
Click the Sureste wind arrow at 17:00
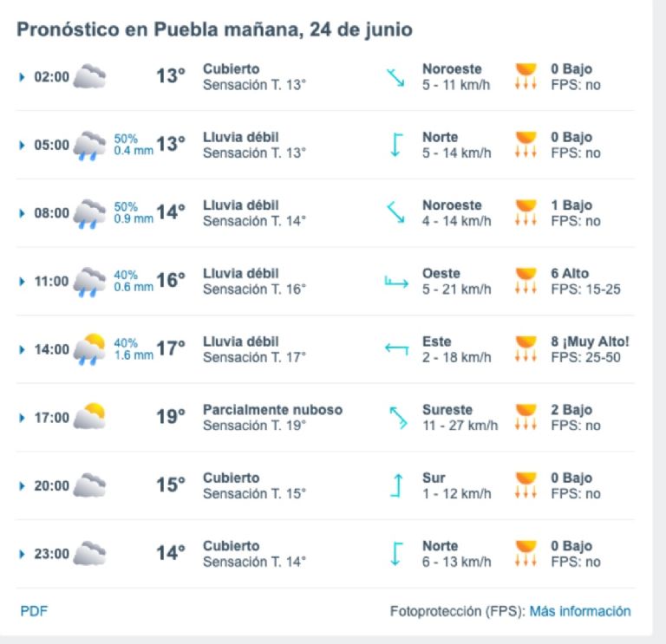coord(398,418)
